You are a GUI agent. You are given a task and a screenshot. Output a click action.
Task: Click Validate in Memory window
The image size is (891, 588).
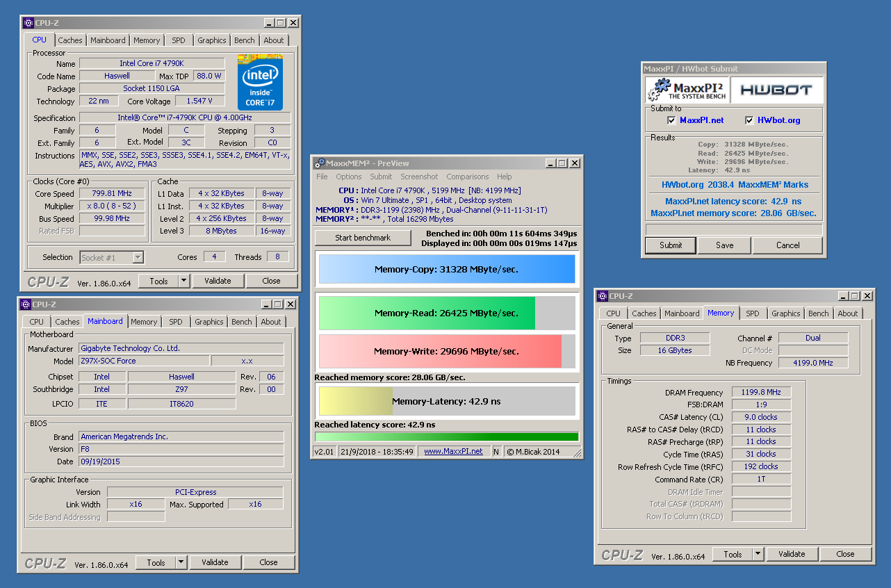pos(792,554)
